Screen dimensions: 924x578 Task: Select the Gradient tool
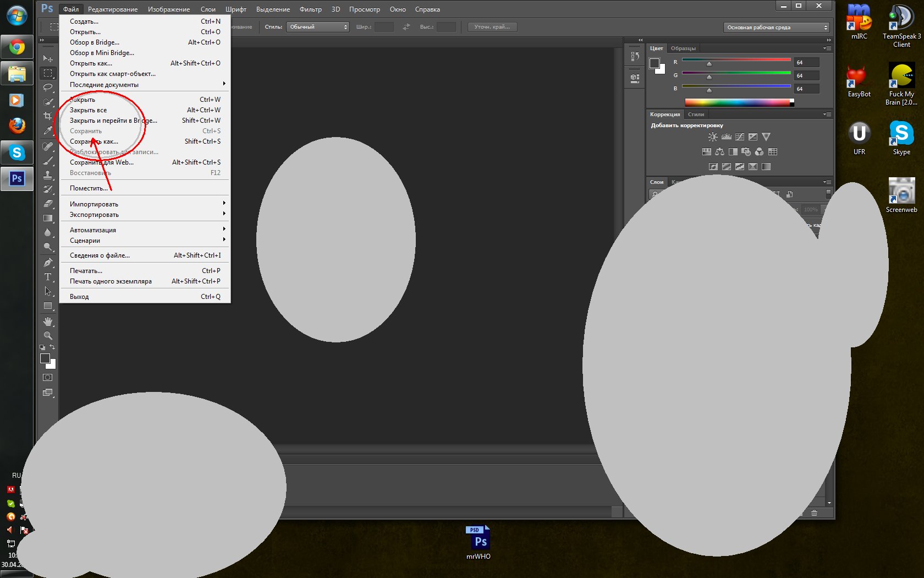tap(48, 218)
